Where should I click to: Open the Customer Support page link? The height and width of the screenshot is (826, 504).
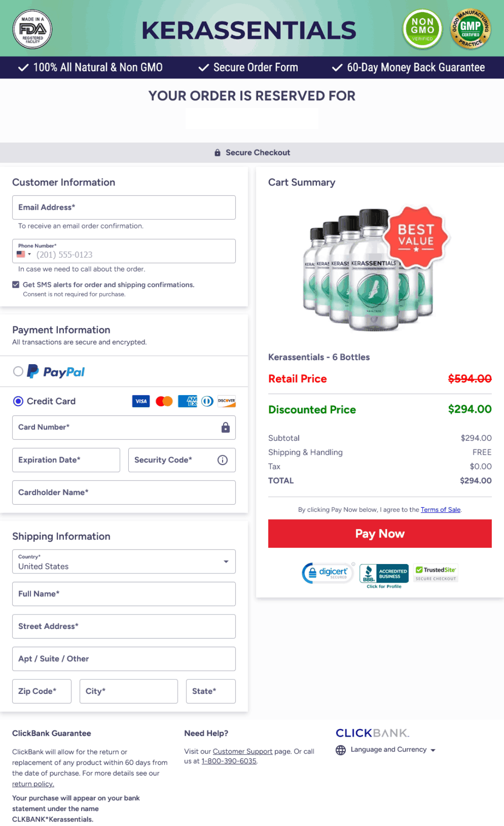pos(243,751)
